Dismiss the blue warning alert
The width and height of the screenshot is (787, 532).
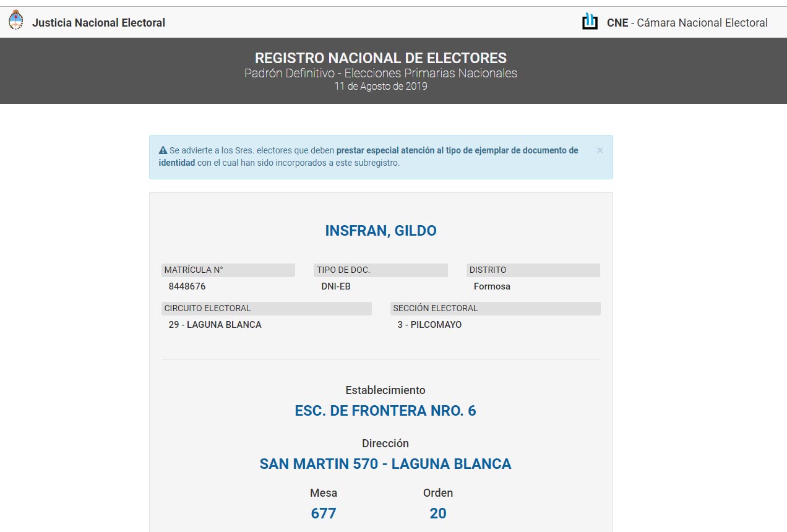pyautogui.click(x=600, y=150)
